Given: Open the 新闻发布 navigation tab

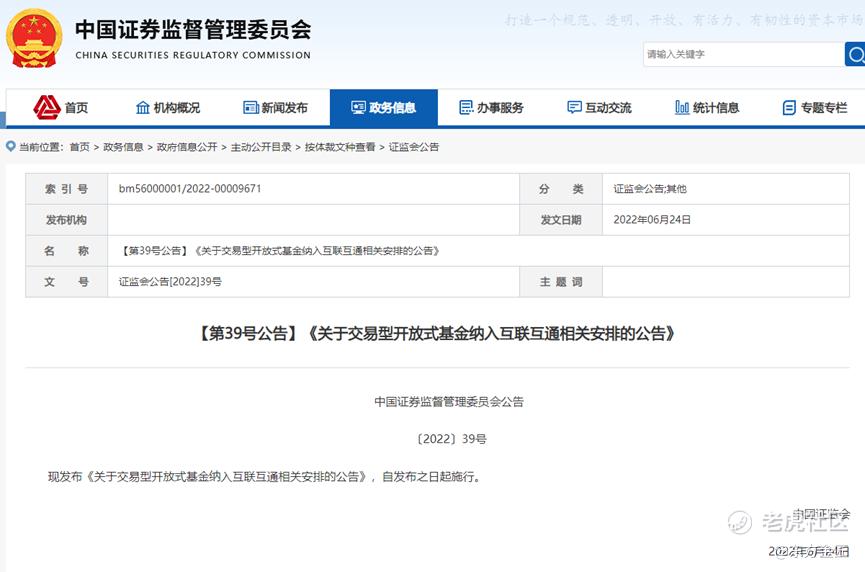Looking at the screenshot, I should pyautogui.click(x=275, y=108).
